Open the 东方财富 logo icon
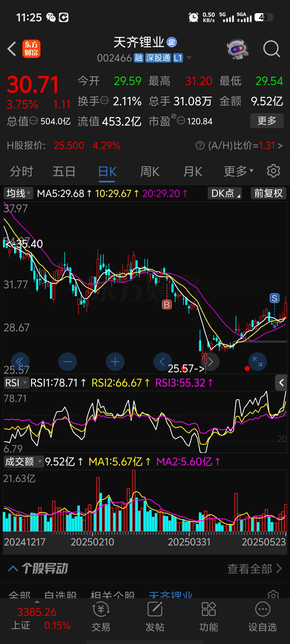Viewport: 290px width, 644px height. click(x=31, y=49)
